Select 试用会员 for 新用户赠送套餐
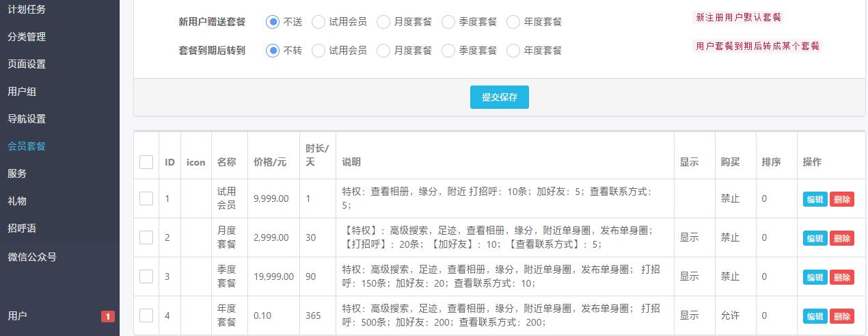The width and height of the screenshot is (868, 336). [318, 22]
